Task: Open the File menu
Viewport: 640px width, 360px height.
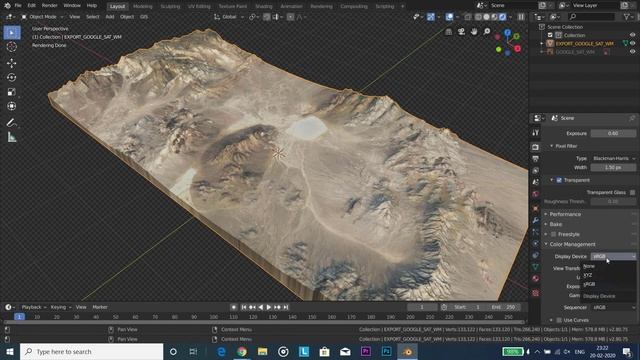Action: (x=18, y=6)
